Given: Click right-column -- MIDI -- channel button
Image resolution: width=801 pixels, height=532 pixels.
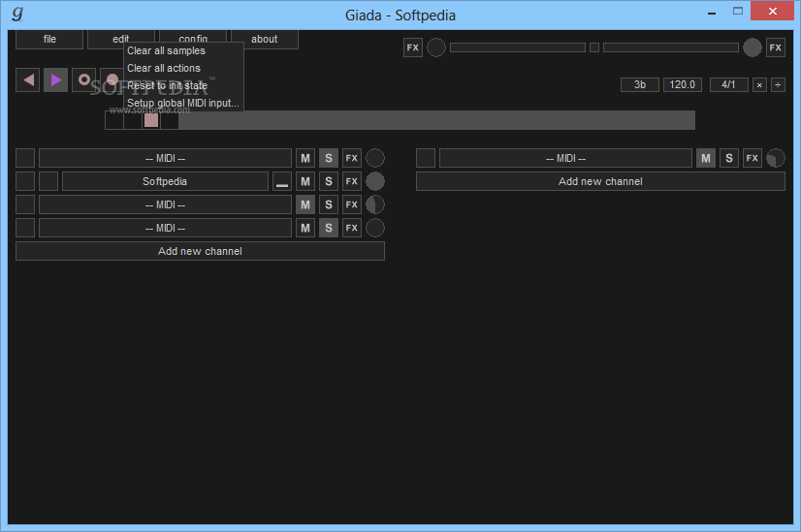Looking at the screenshot, I should point(565,158).
